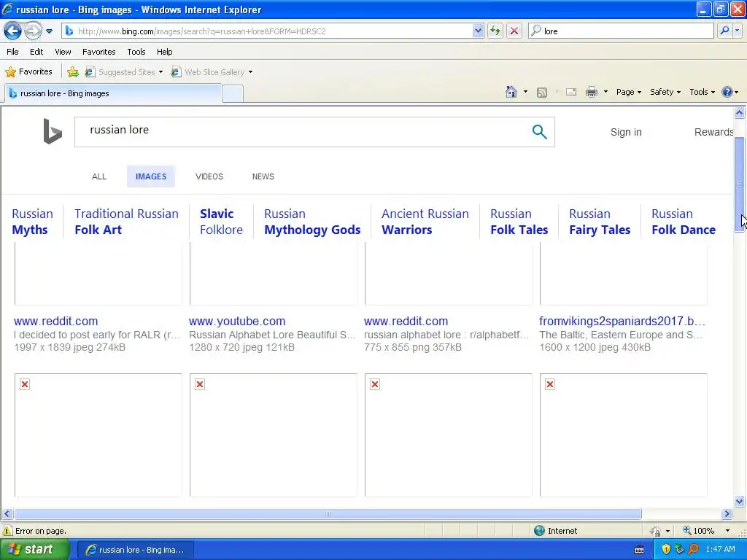
Task: Open the Page command menu
Action: click(x=628, y=92)
